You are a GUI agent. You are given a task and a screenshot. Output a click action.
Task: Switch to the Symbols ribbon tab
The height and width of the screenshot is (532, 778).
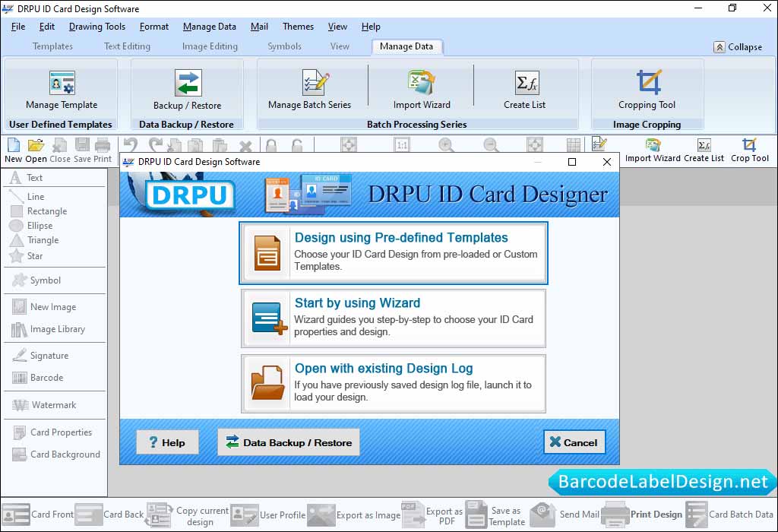click(x=284, y=46)
